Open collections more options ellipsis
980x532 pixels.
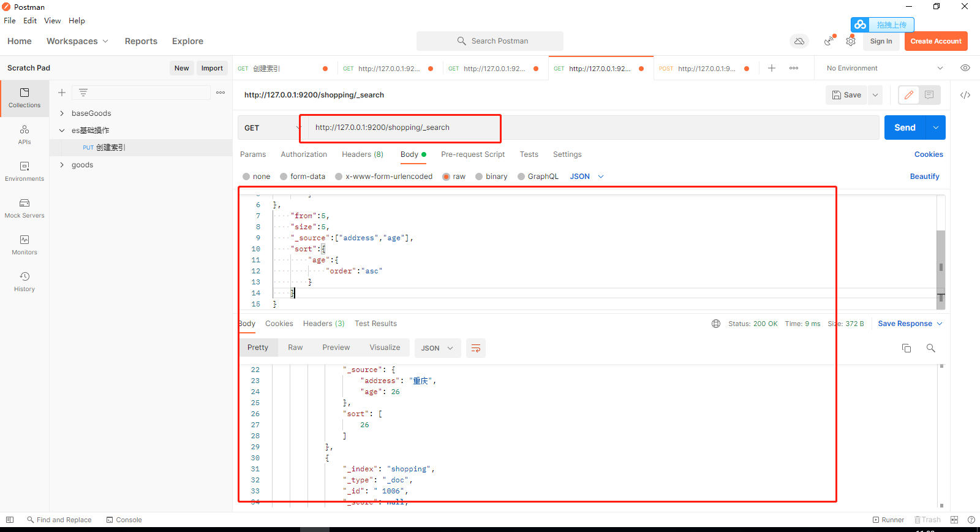[221, 93]
